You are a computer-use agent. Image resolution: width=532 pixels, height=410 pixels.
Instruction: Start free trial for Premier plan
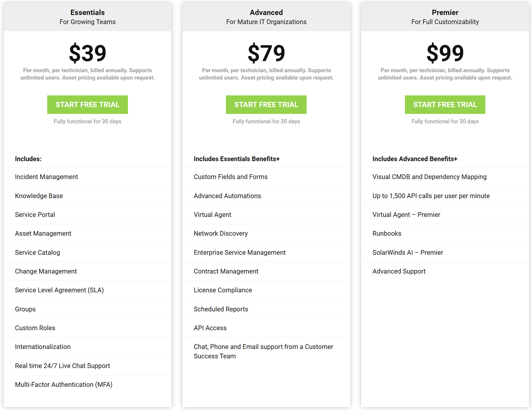(445, 104)
